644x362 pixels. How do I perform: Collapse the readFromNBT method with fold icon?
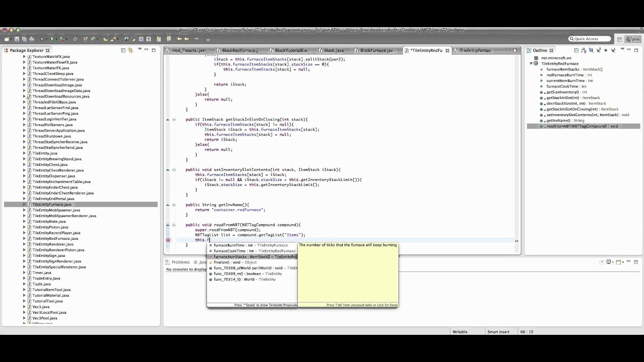pos(174,225)
